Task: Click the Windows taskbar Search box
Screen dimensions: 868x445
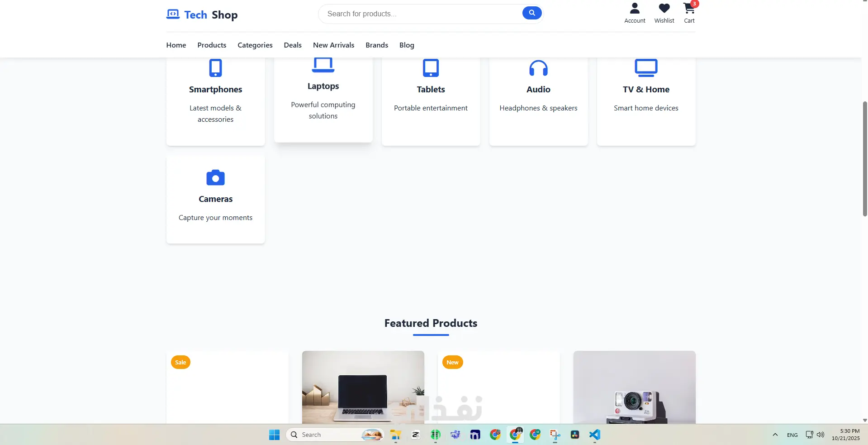Action: (x=335, y=435)
